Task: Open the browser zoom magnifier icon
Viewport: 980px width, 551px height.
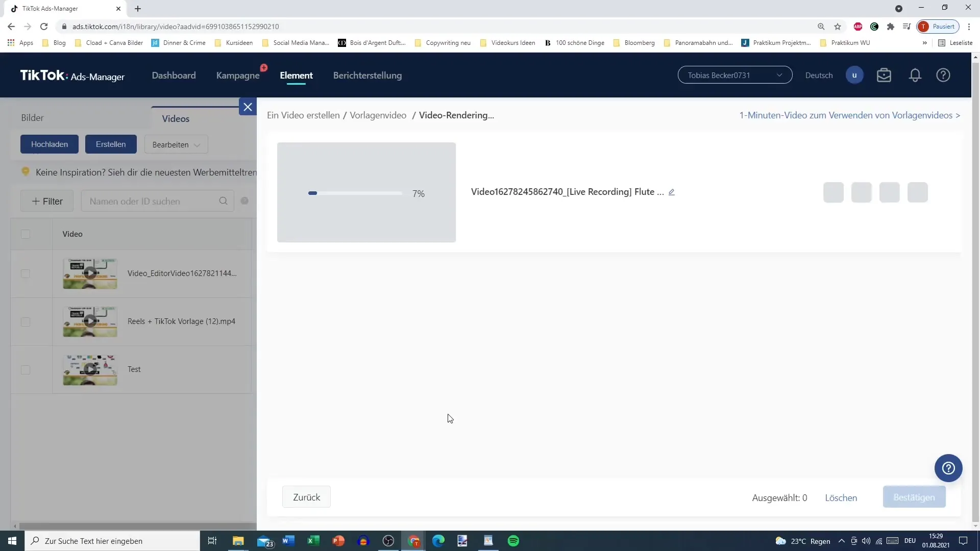Action: [x=821, y=27]
